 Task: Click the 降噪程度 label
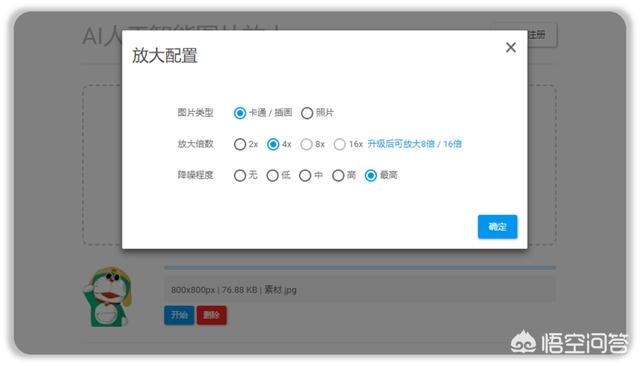click(x=196, y=175)
